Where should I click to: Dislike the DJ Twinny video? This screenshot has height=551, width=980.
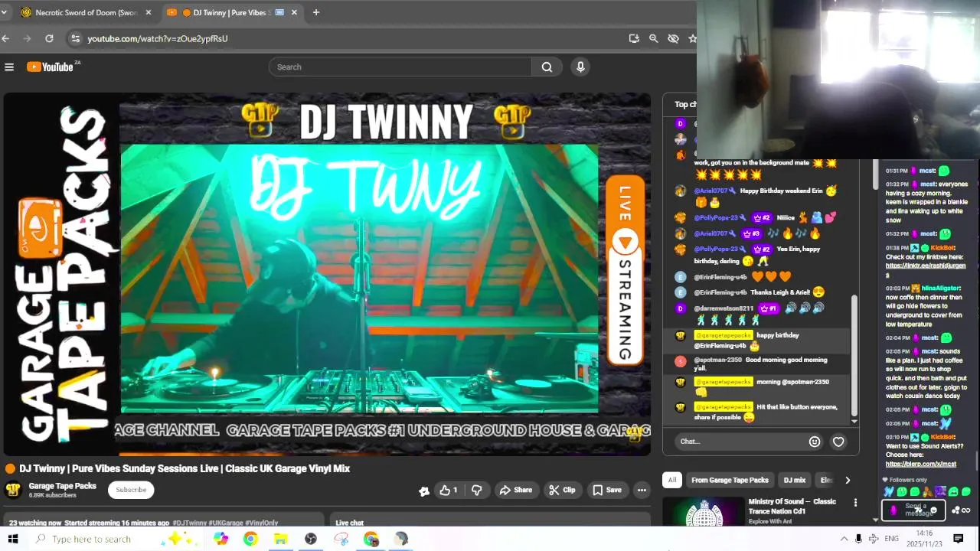(x=476, y=490)
